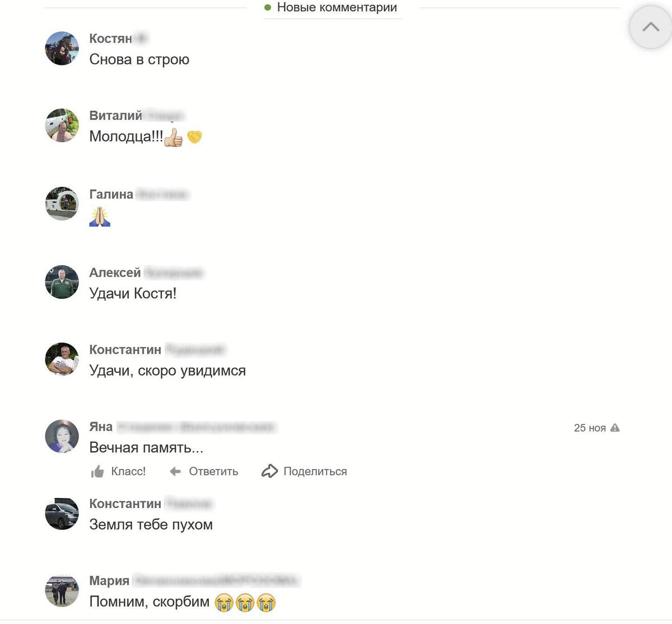Open Галина's profile avatar
This screenshot has width=672, height=624.
[x=62, y=204]
